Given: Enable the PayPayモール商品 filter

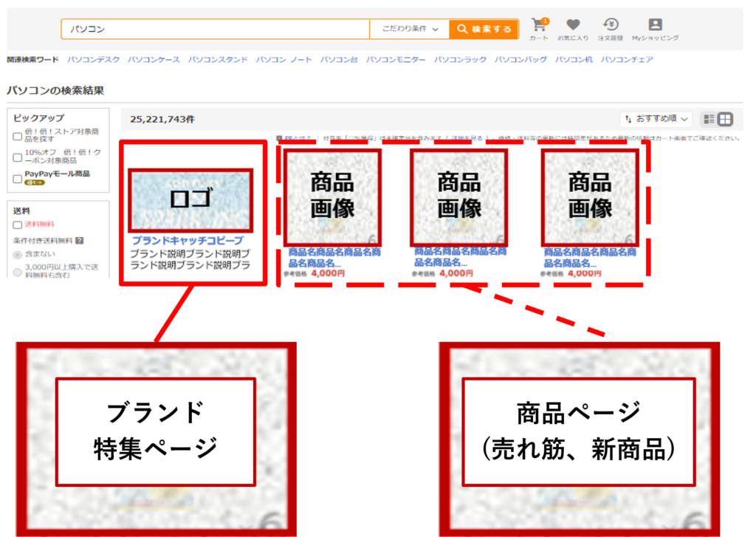Looking at the screenshot, I should point(16,177).
